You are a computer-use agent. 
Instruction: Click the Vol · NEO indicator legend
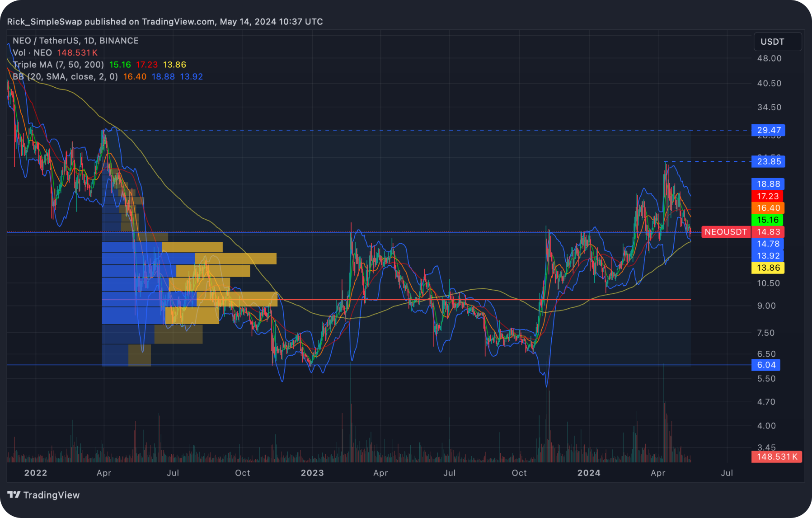point(32,52)
